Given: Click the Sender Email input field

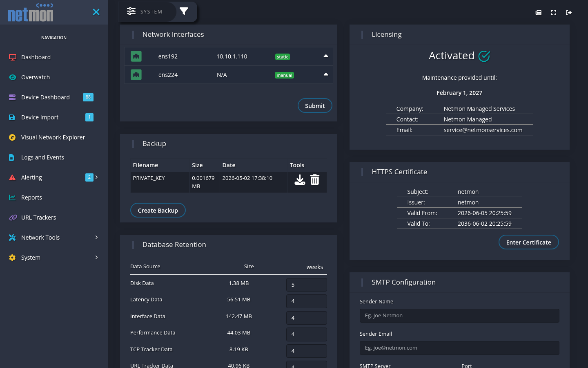Looking at the screenshot, I should (x=459, y=348).
